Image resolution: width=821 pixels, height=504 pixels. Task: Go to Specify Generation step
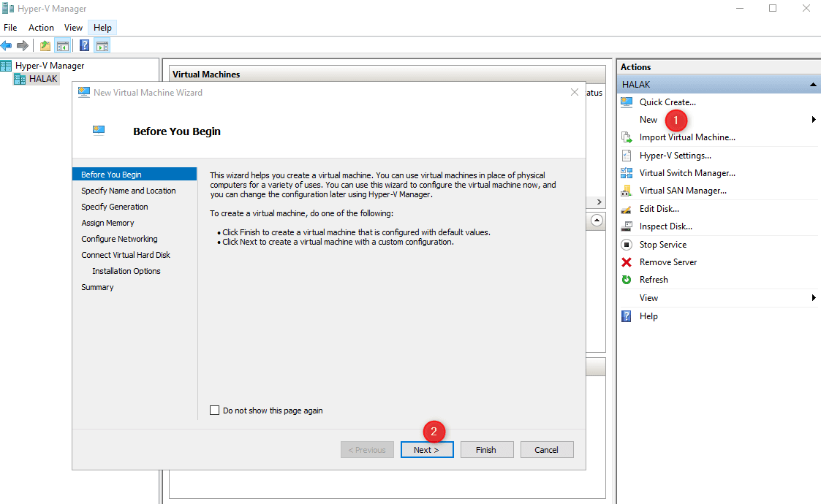click(x=115, y=207)
